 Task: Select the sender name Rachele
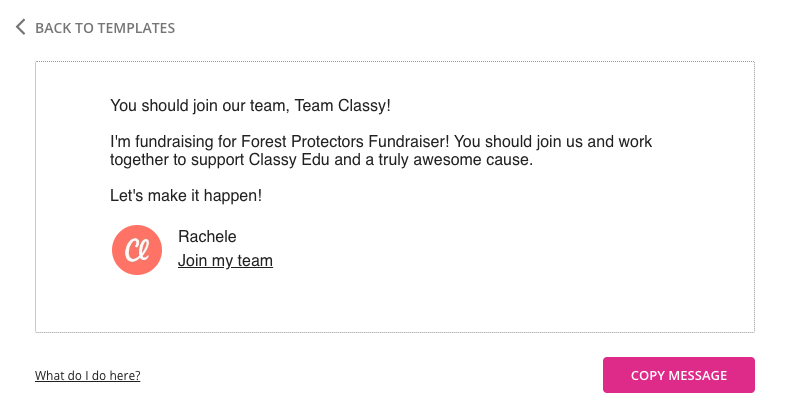[x=207, y=236]
